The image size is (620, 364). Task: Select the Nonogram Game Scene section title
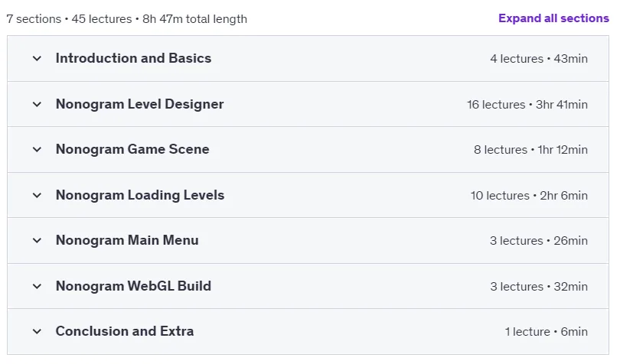[132, 149]
